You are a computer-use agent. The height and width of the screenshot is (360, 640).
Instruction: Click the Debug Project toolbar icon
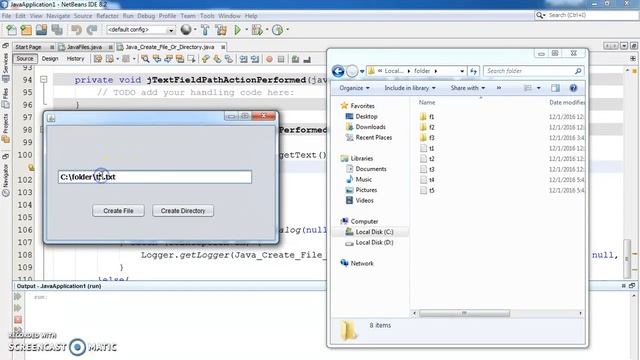(x=257, y=30)
